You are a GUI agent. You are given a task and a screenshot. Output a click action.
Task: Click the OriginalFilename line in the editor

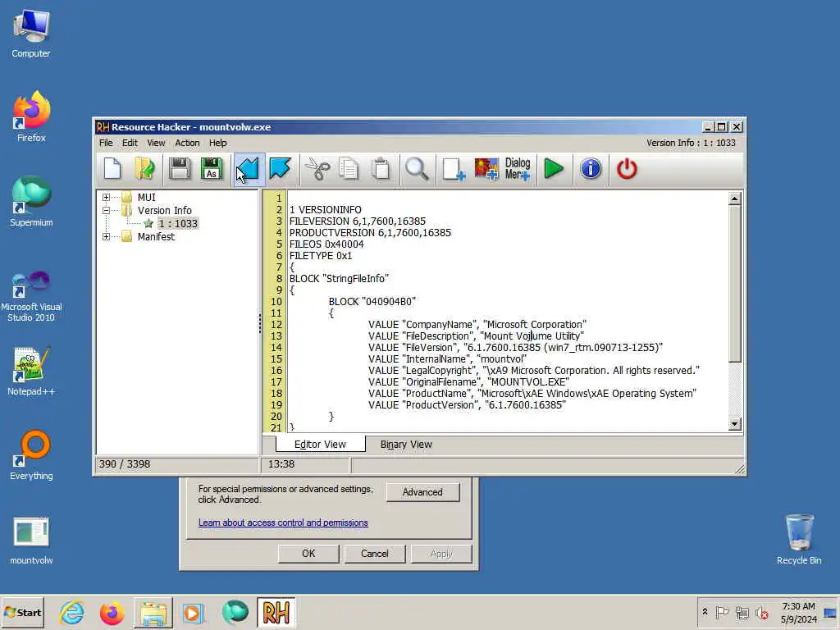pyautogui.click(x=468, y=382)
